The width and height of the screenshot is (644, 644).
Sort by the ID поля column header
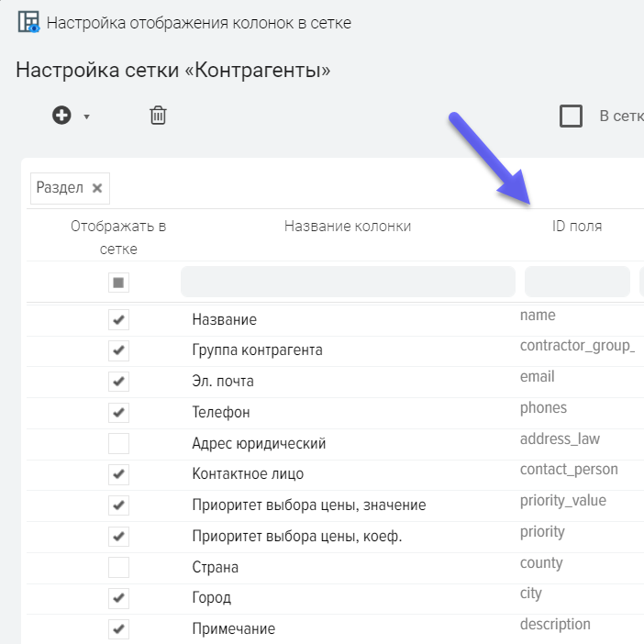pyautogui.click(x=571, y=226)
